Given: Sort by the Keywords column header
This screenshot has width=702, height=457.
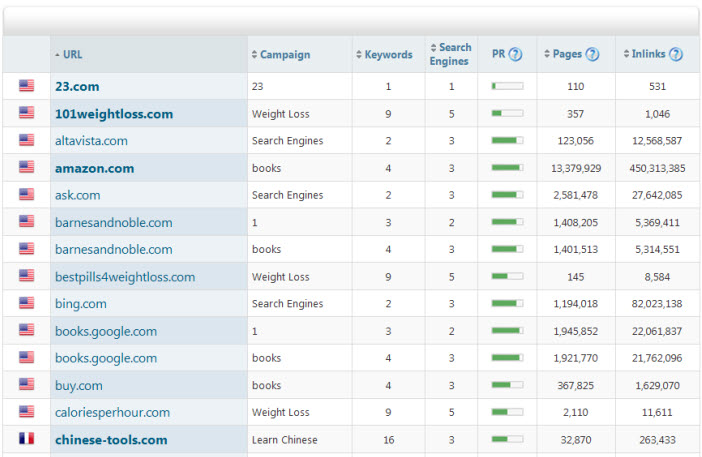Looking at the screenshot, I should tap(388, 55).
